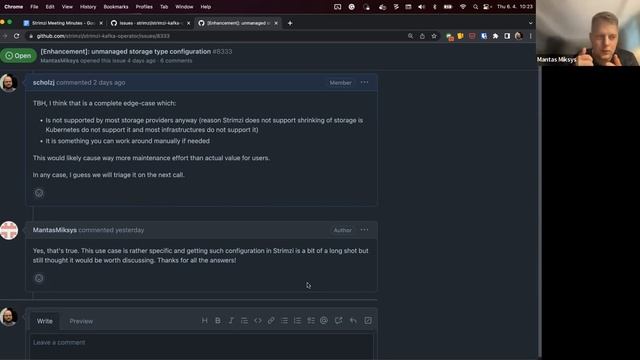Add emoji reaction to MantasMiksys's comment

tap(39, 278)
